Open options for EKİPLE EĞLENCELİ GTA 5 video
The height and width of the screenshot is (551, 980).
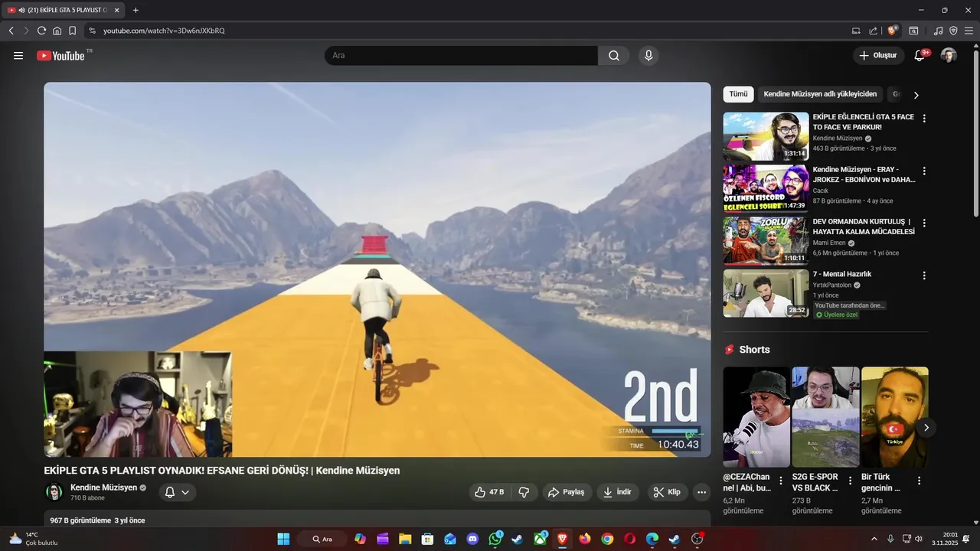(x=924, y=119)
